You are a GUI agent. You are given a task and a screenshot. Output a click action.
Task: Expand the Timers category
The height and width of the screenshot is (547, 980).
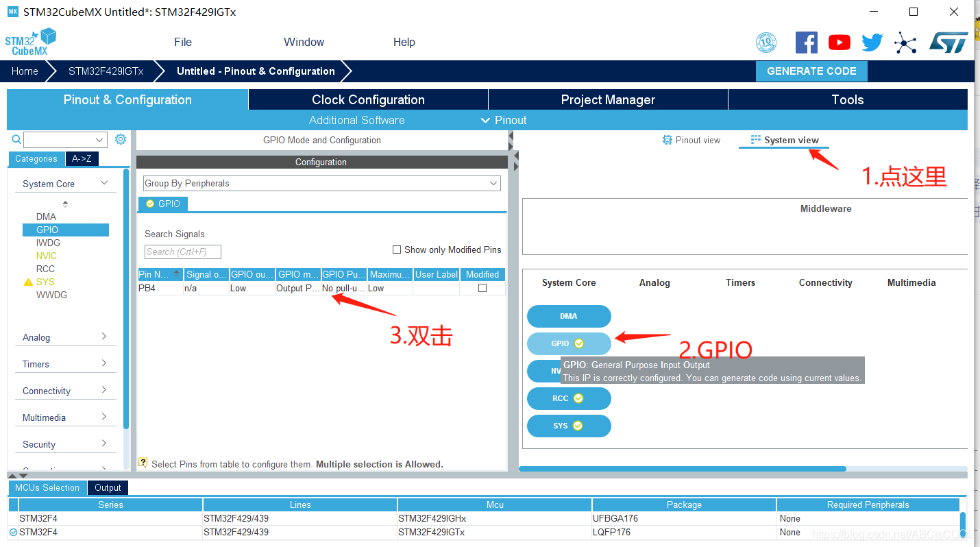click(66, 364)
